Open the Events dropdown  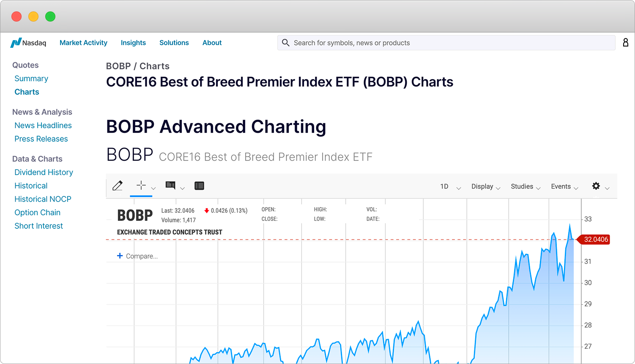coord(565,186)
